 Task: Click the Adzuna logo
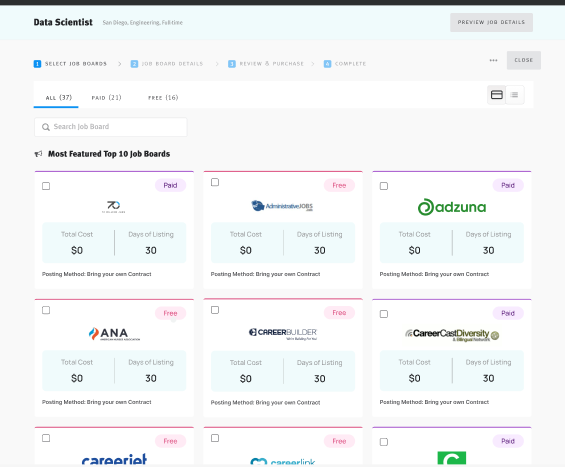pos(452,207)
